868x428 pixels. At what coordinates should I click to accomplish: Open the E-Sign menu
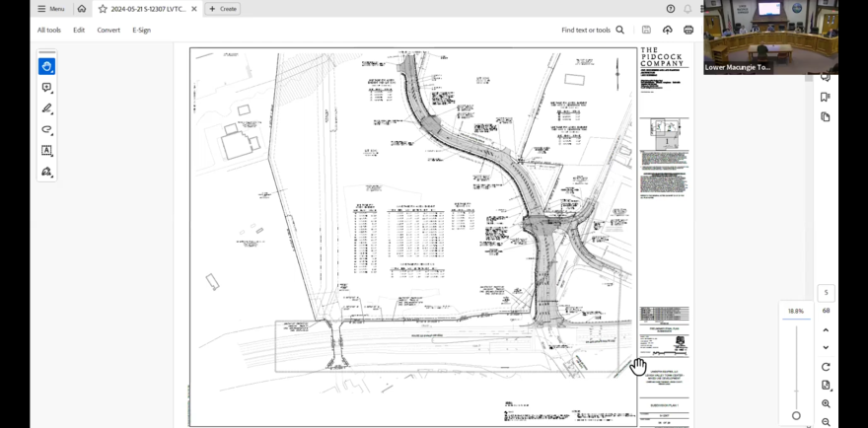(x=142, y=30)
